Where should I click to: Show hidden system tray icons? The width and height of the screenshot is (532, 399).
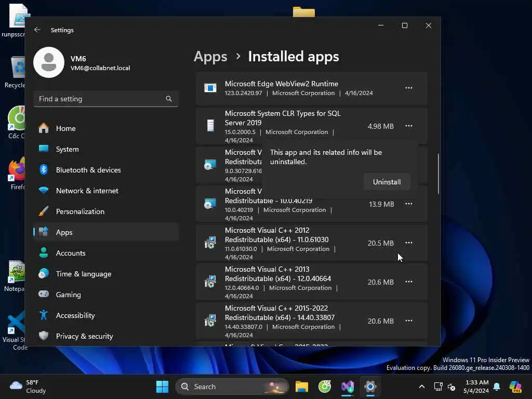pyautogui.click(x=422, y=387)
